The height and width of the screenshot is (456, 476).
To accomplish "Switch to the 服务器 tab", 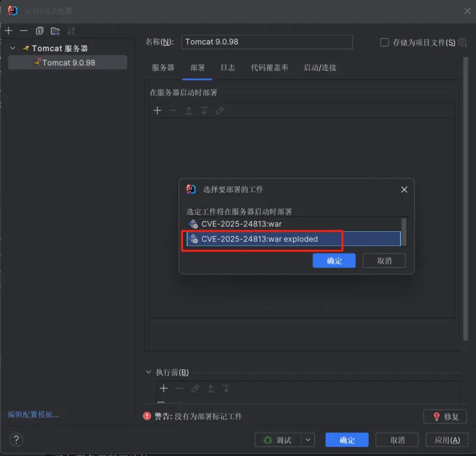I will click(163, 67).
